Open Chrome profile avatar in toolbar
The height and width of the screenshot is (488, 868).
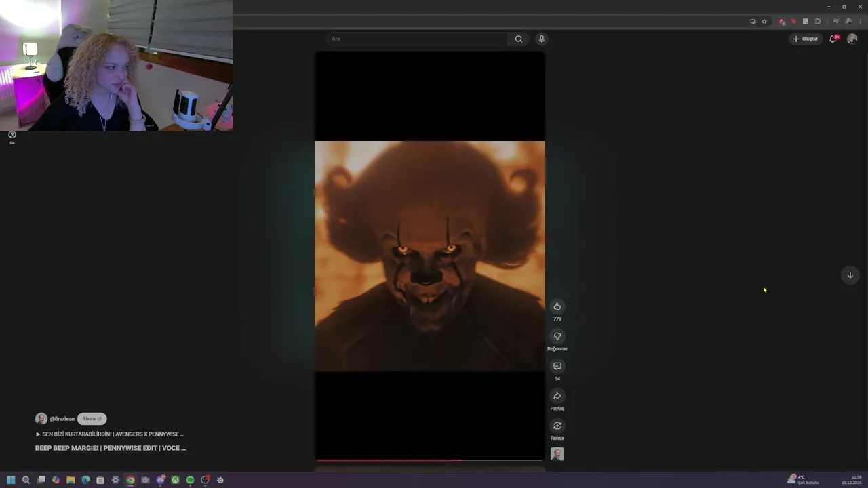(848, 22)
